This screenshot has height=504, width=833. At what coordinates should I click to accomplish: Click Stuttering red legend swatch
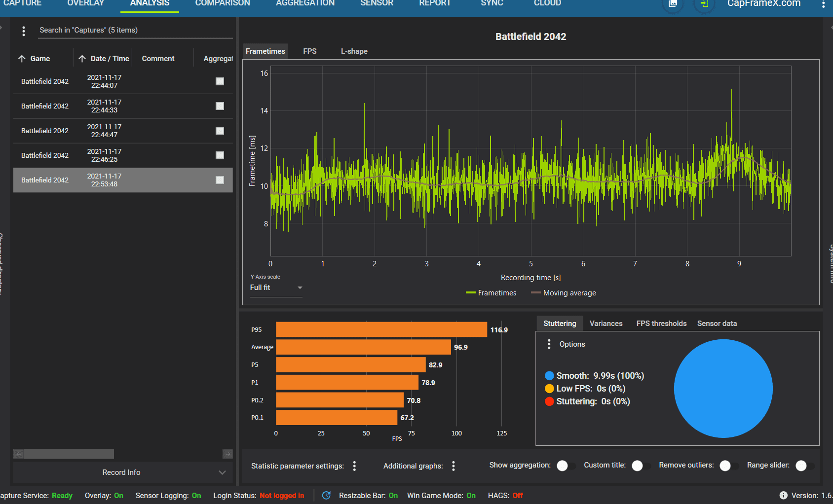click(549, 401)
